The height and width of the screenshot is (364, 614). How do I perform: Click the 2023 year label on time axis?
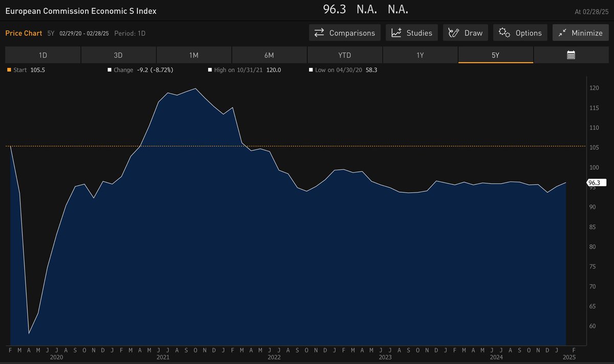click(386, 357)
